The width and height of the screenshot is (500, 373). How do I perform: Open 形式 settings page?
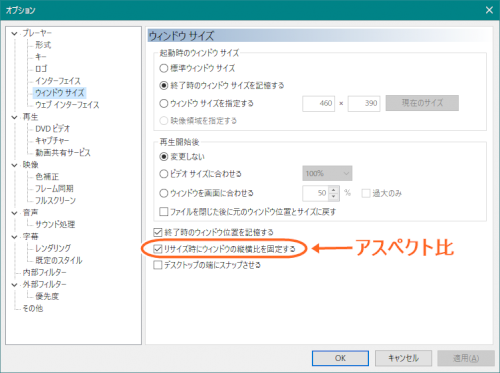click(43, 45)
